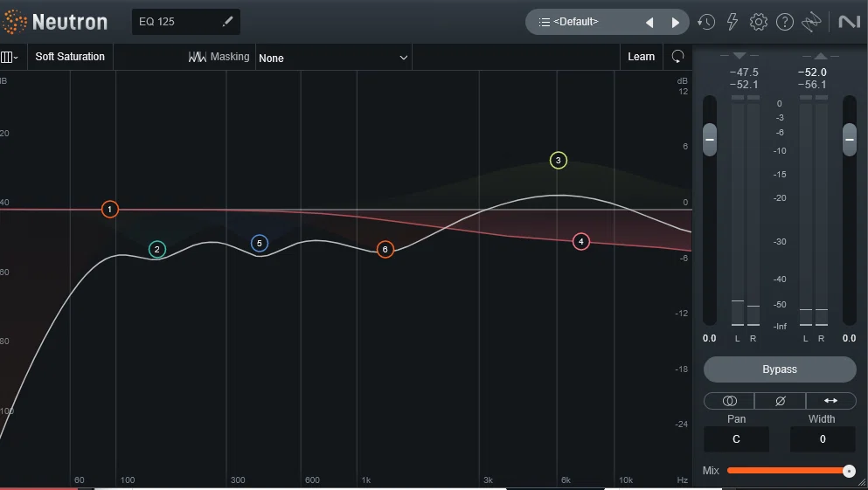Screen dimensions: 868x490
Task: Select the next preset arrow
Action: [x=675, y=23]
